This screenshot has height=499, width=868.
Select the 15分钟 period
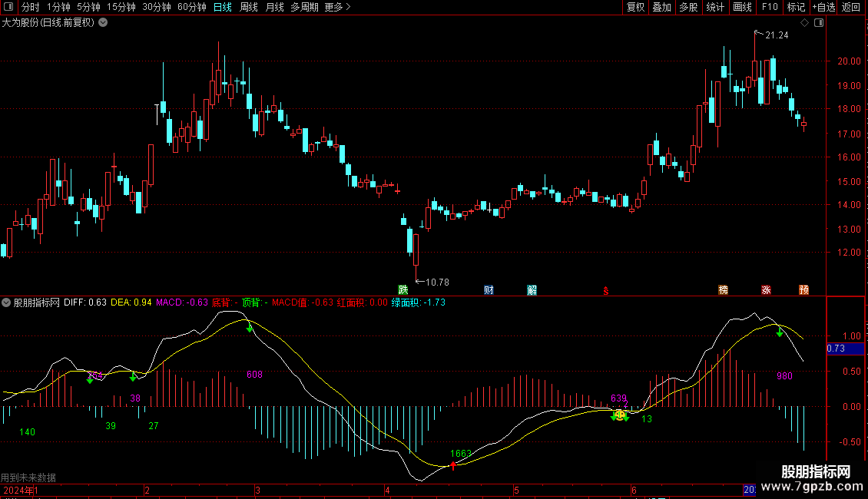(x=121, y=7)
